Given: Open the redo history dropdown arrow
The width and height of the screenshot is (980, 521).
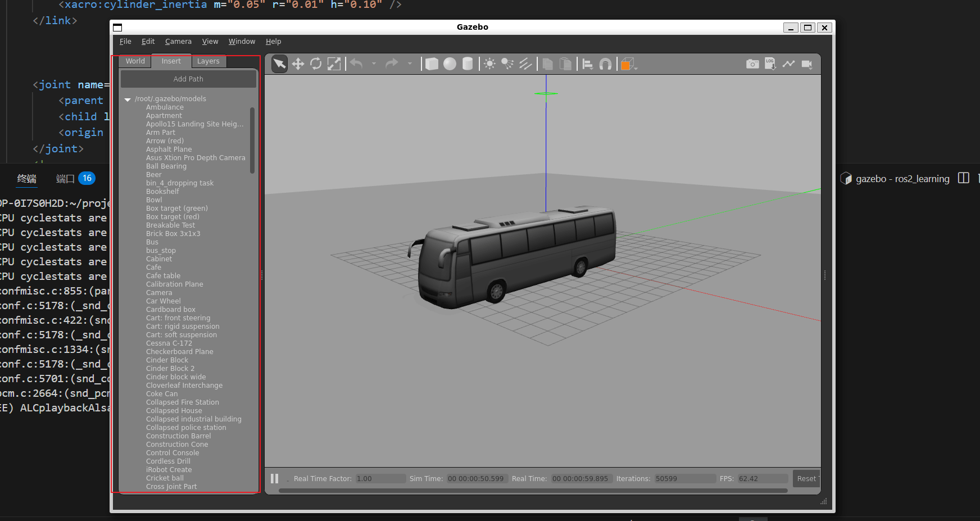Looking at the screenshot, I should [x=410, y=64].
